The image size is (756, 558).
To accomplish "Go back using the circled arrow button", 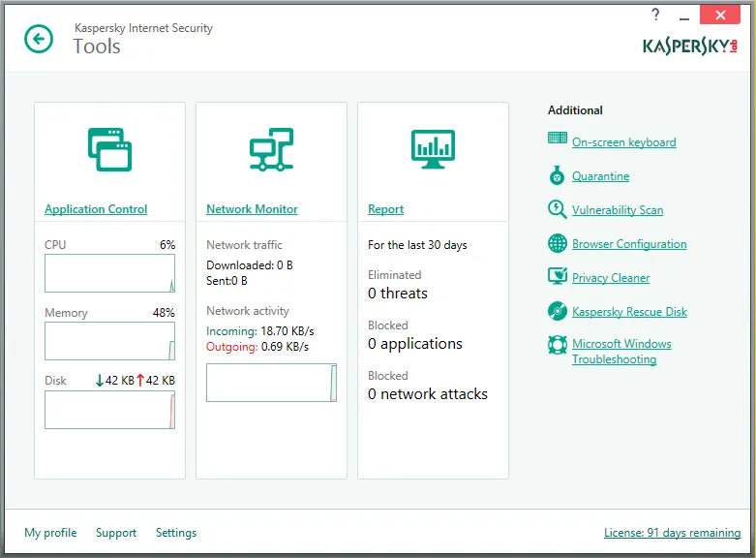I will pos(39,39).
